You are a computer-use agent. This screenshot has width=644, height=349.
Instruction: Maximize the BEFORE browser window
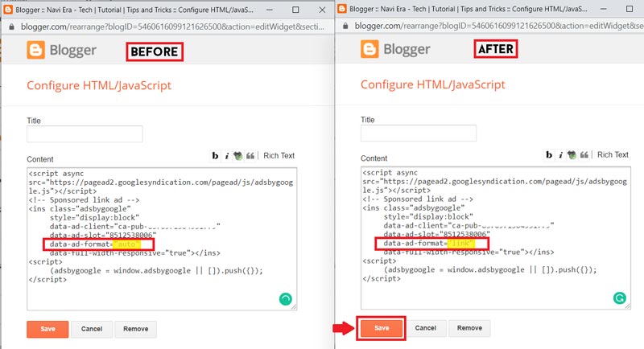[295, 10]
